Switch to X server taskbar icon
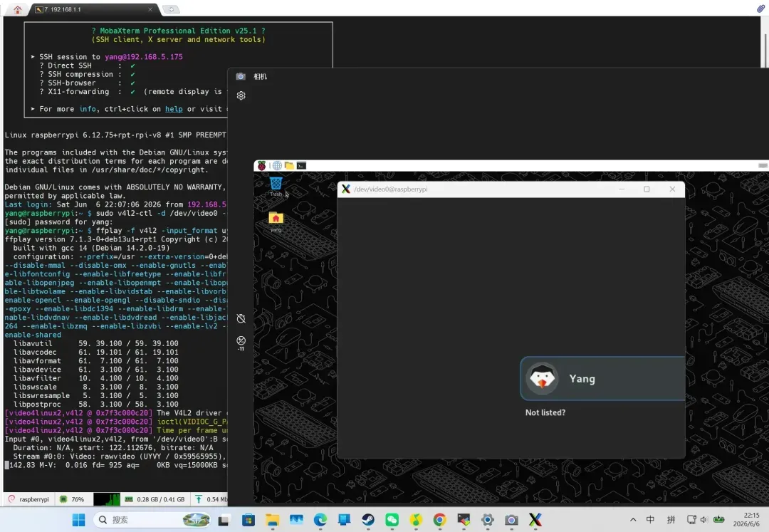769x532 pixels. [535, 520]
